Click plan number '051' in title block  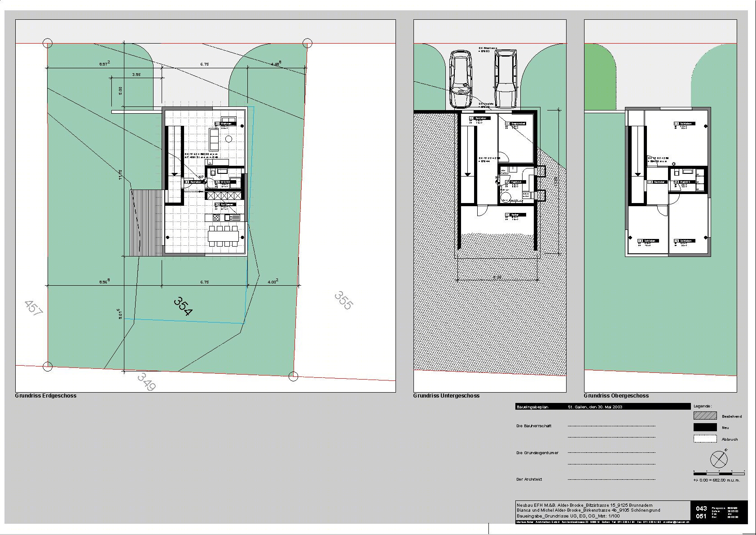(x=701, y=516)
